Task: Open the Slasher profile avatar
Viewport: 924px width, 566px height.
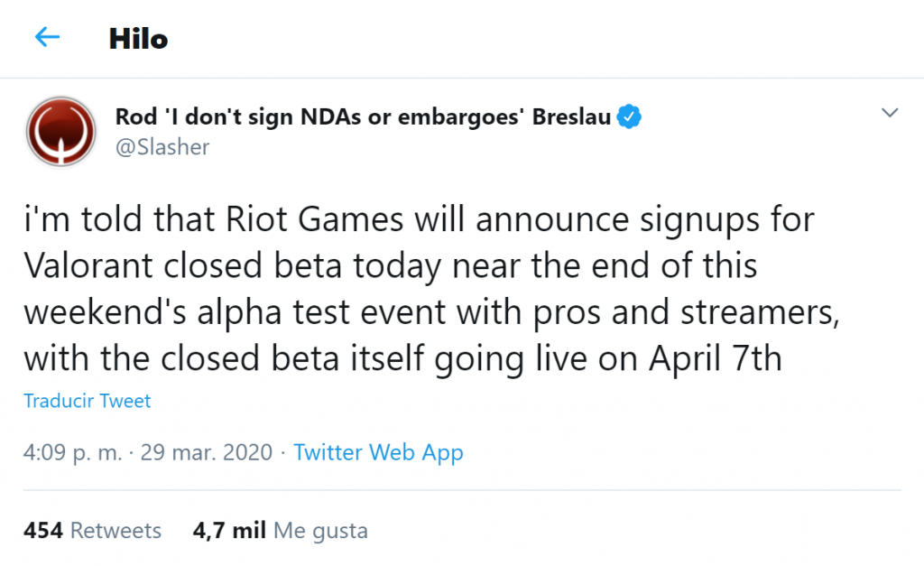Action: click(x=62, y=132)
